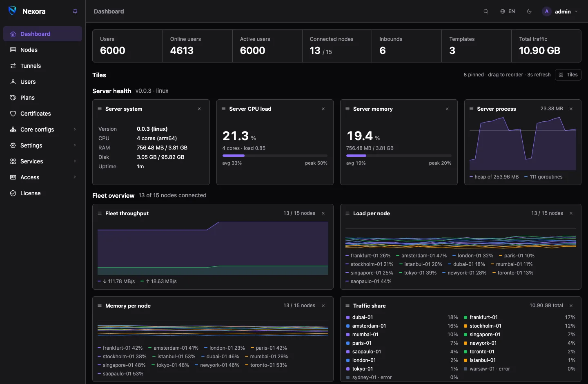Select Plans in the sidebar
588x384 pixels.
[42, 98]
